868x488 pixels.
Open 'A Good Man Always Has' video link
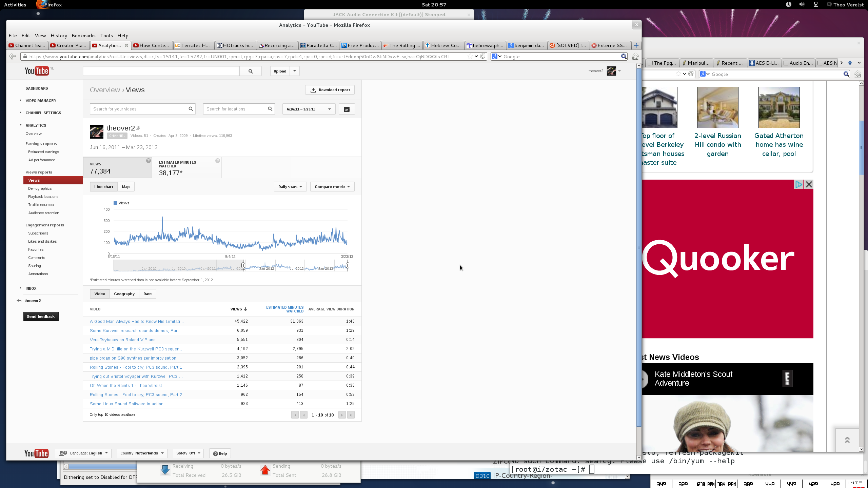click(x=137, y=321)
